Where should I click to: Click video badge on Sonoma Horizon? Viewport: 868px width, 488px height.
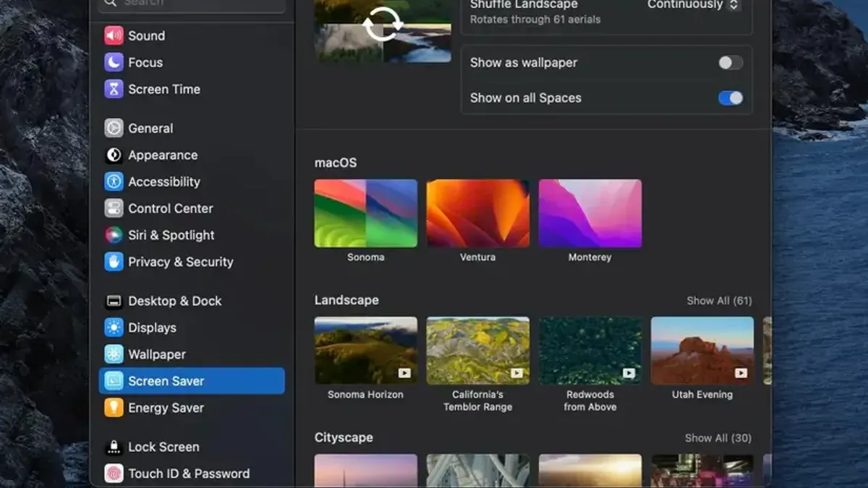tap(404, 373)
